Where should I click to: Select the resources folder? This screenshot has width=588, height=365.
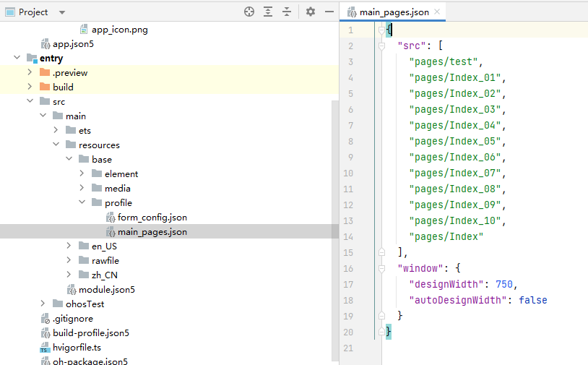pos(99,145)
